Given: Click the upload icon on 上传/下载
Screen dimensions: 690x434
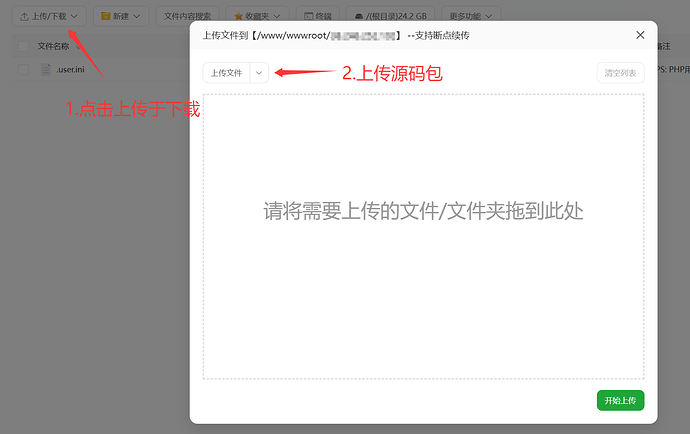Looking at the screenshot, I should [x=24, y=17].
